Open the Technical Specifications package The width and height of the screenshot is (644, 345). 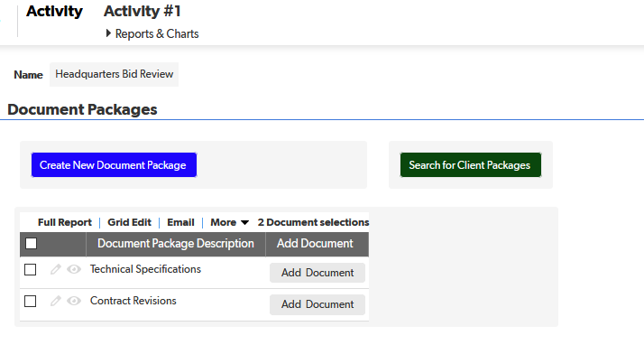click(145, 269)
